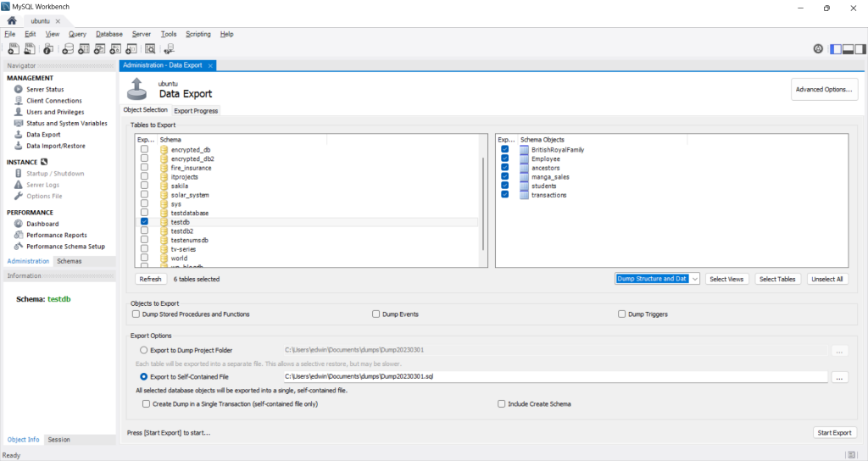This screenshot has height=461, width=868.
Task: Open Performance Schema Setup
Action: [65, 247]
